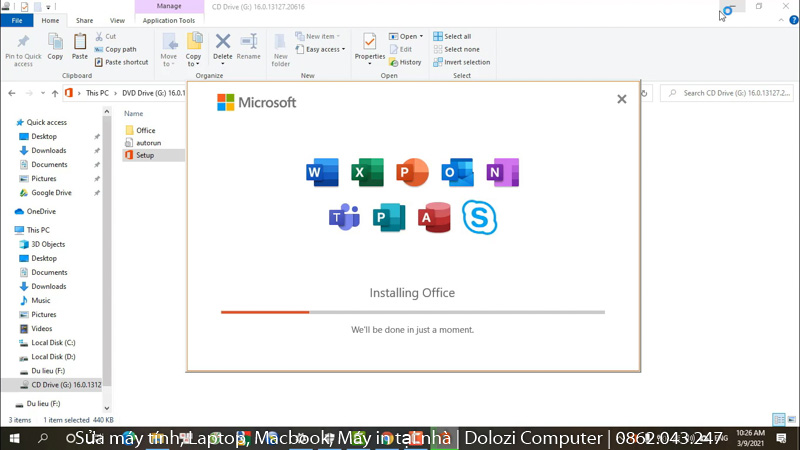Switch to Details view layout toggle
The height and width of the screenshot is (450, 800).
777,419
